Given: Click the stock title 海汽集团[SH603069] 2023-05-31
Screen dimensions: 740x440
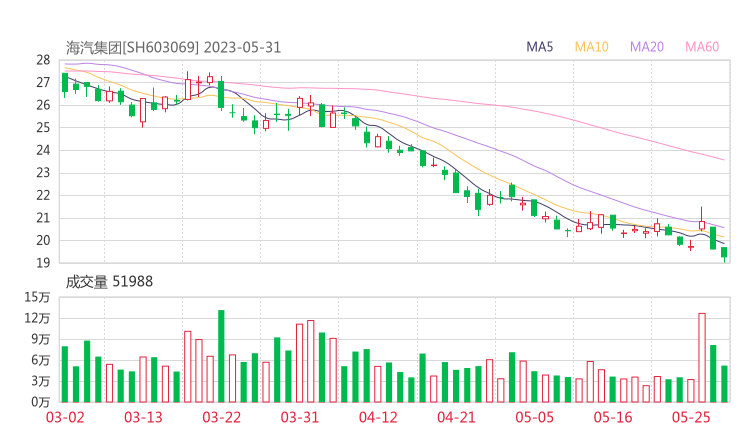Looking at the screenshot, I should (173, 48).
